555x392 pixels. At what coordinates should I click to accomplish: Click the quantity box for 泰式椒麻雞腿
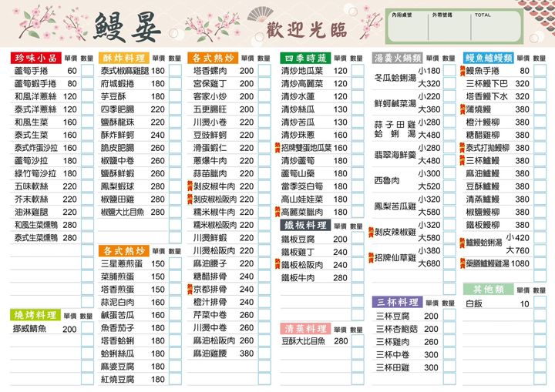pyautogui.click(x=175, y=70)
